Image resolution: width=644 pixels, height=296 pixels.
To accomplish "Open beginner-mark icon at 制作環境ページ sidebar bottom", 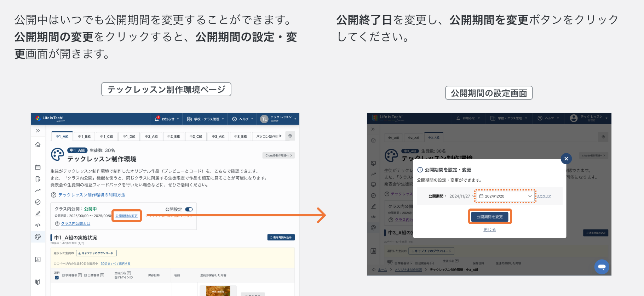I will click(x=38, y=282).
